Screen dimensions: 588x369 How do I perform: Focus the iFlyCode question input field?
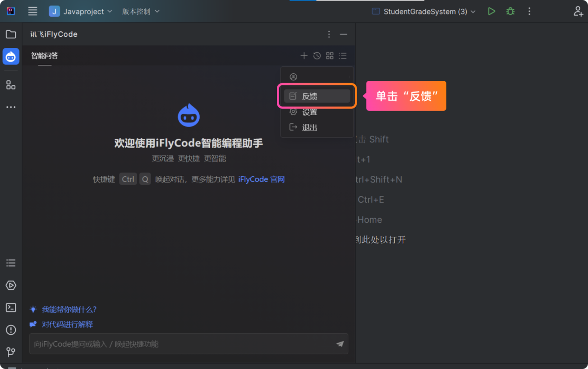coord(189,344)
